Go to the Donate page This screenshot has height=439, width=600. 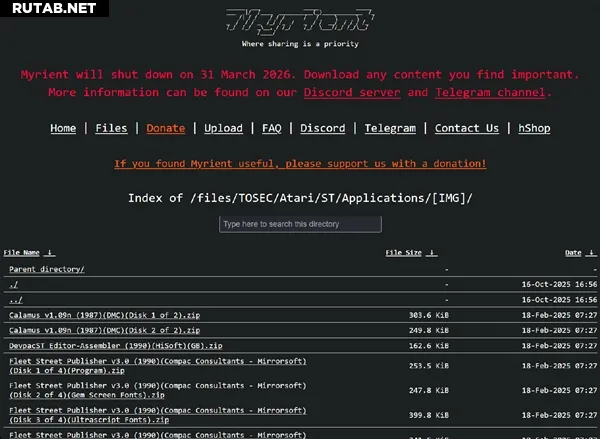pos(165,128)
